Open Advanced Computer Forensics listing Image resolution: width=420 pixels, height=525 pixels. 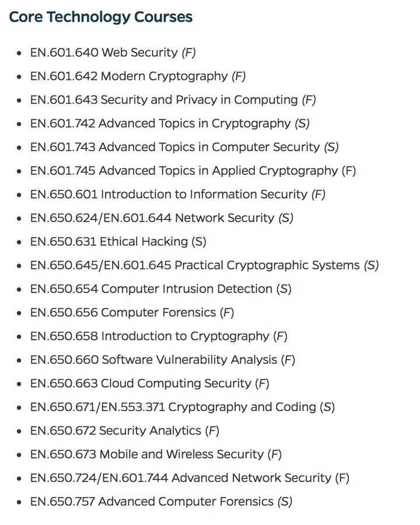pyautogui.click(x=161, y=502)
